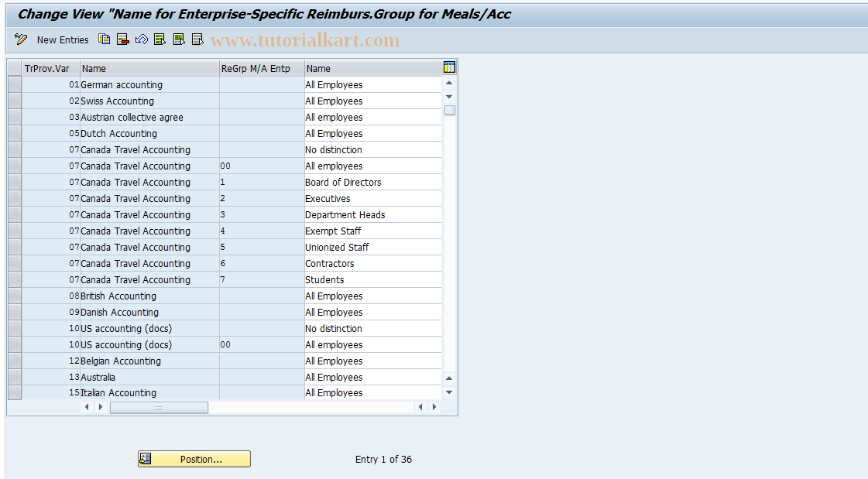Image resolution: width=868 pixels, height=479 pixels.
Task: Click the Belgian Accounting cell
Action: (149, 361)
